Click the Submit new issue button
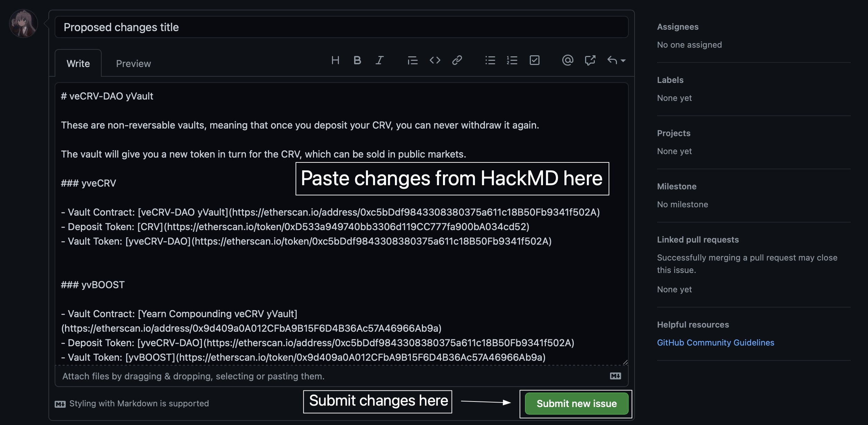Viewport: 868px width, 425px height. click(576, 404)
